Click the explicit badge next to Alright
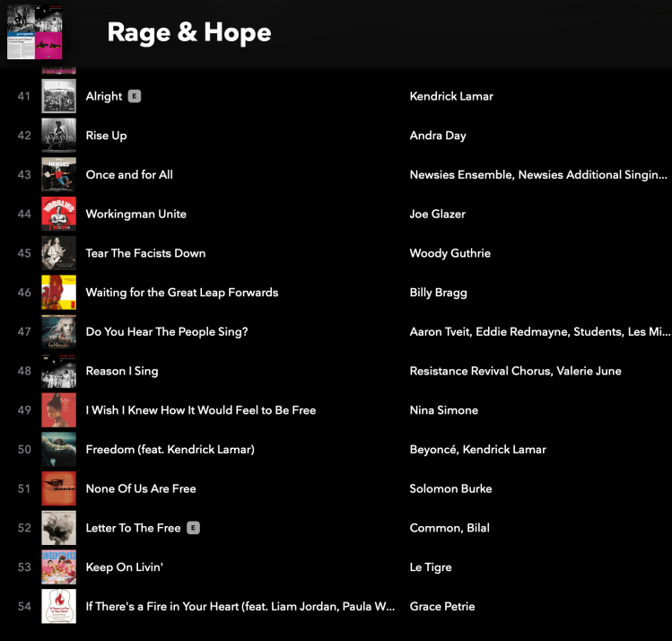Screen dimensions: 672x641 [x=135, y=96]
